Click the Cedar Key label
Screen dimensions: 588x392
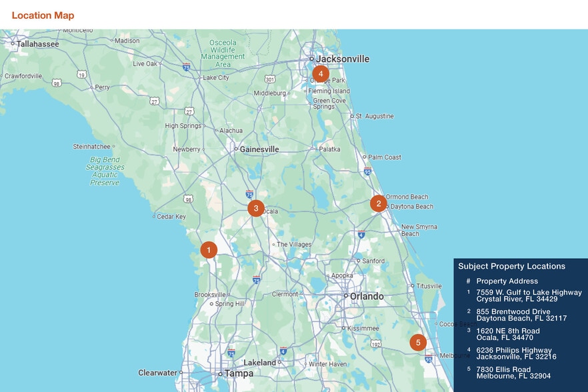[171, 217]
